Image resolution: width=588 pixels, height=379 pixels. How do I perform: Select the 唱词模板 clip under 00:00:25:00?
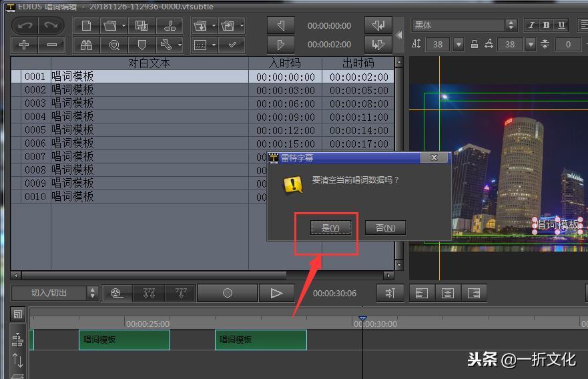coord(125,340)
